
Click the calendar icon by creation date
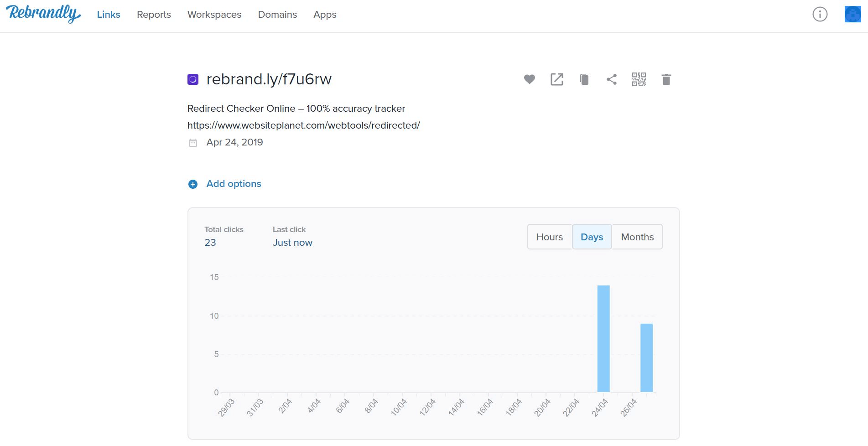[193, 143]
